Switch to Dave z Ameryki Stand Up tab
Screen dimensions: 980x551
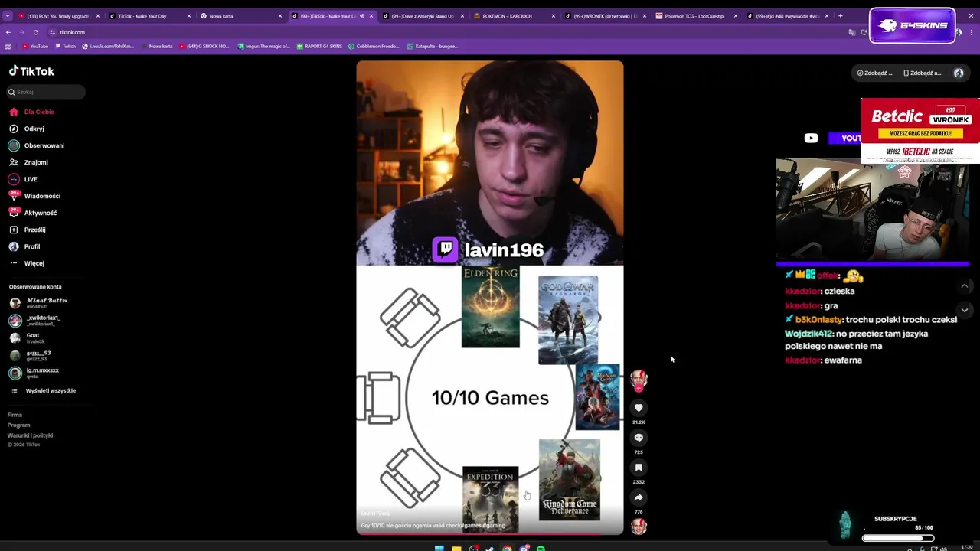(x=423, y=15)
